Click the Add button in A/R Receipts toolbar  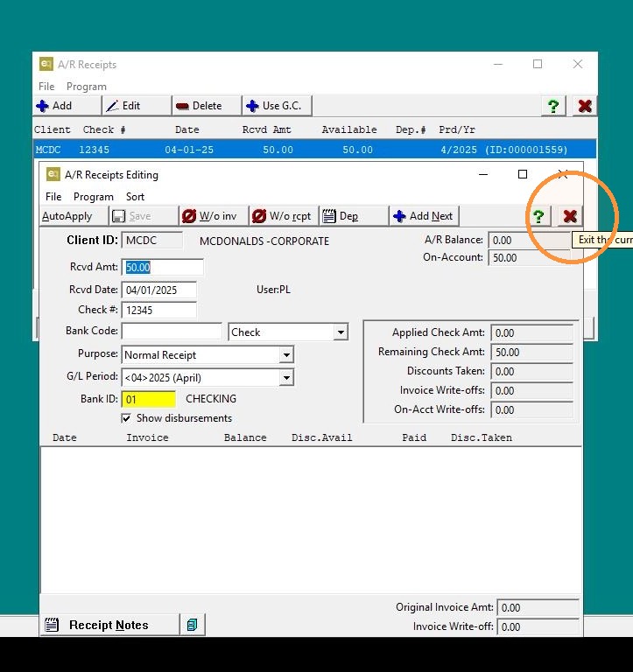pyautogui.click(x=67, y=106)
